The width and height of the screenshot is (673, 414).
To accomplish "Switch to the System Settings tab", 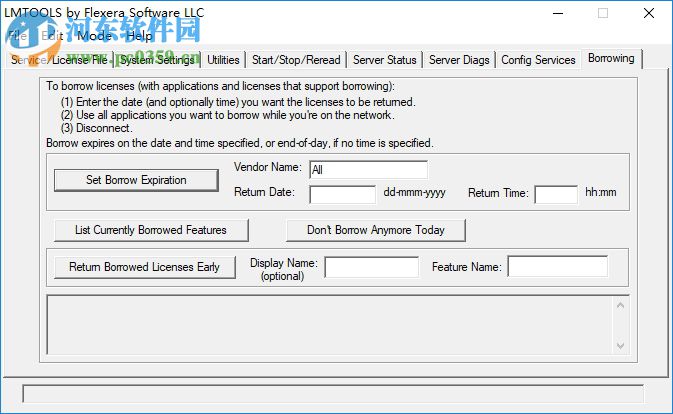I will point(157,60).
